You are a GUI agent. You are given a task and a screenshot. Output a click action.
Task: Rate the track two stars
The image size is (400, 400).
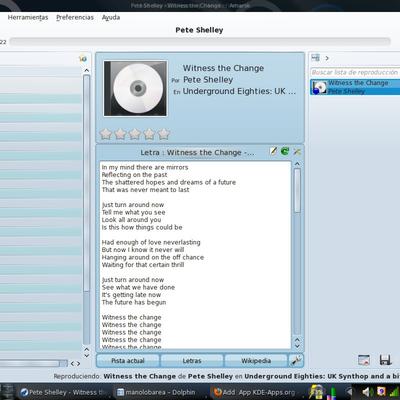(120, 134)
